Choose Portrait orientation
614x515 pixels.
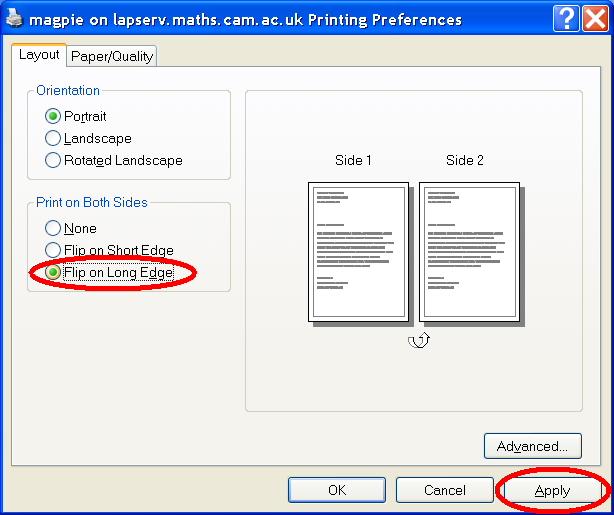point(53,116)
